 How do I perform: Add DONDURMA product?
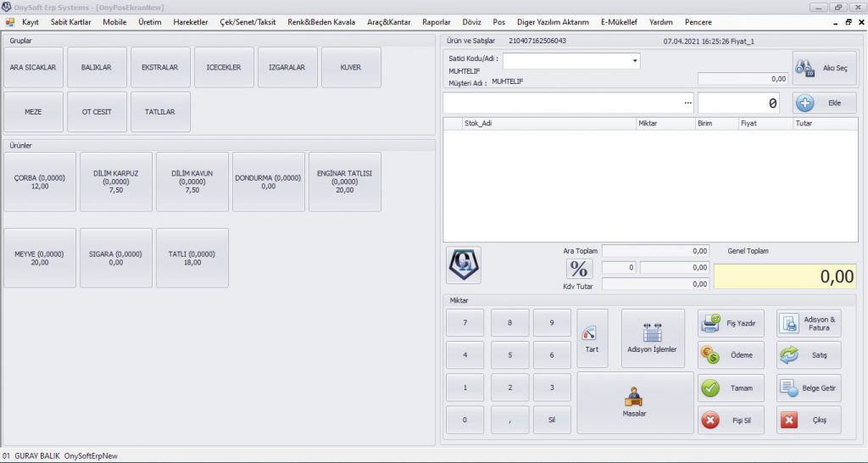click(269, 181)
